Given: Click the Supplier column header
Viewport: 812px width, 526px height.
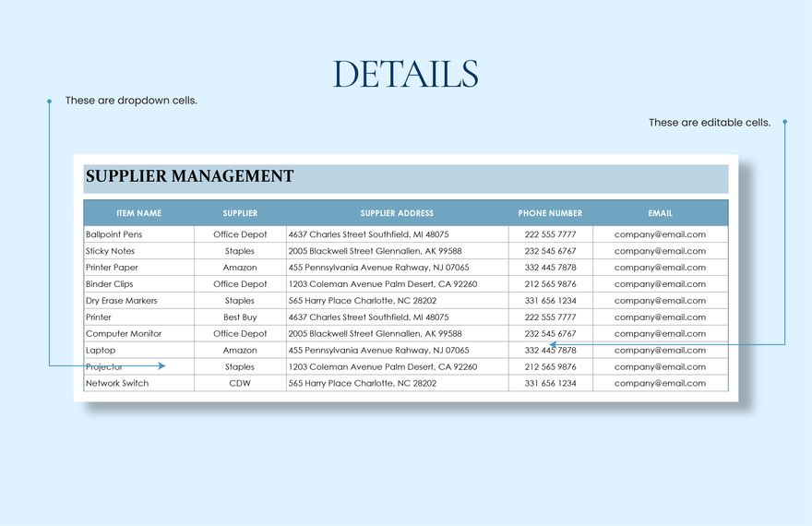Looking at the screenshot, I should click(240, 213).
